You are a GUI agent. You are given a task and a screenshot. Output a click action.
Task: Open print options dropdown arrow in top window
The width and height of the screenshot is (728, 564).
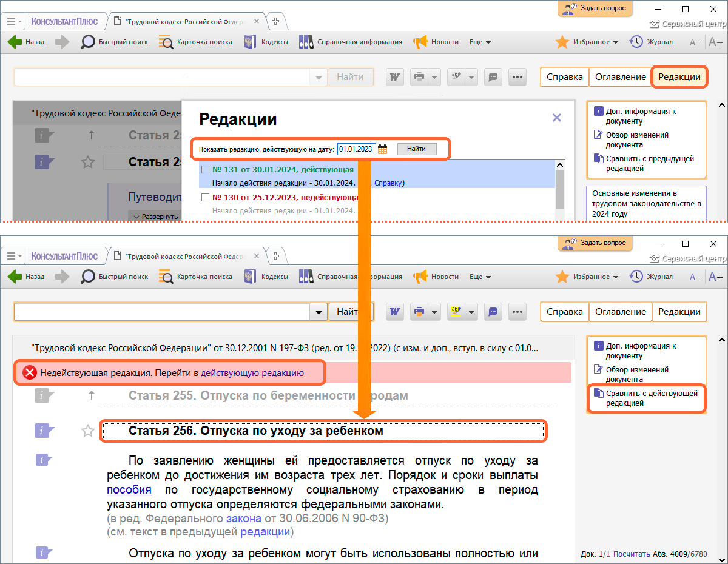click(434, 77)
